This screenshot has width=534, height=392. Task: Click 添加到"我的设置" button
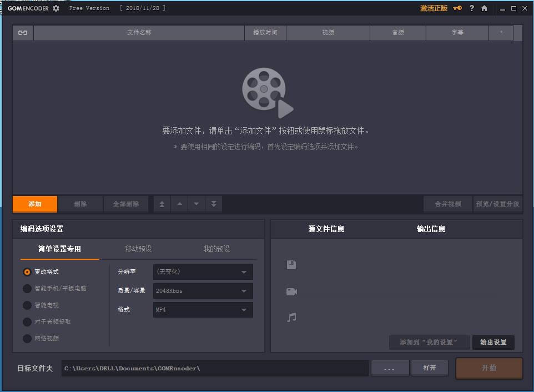pos(429,342)
